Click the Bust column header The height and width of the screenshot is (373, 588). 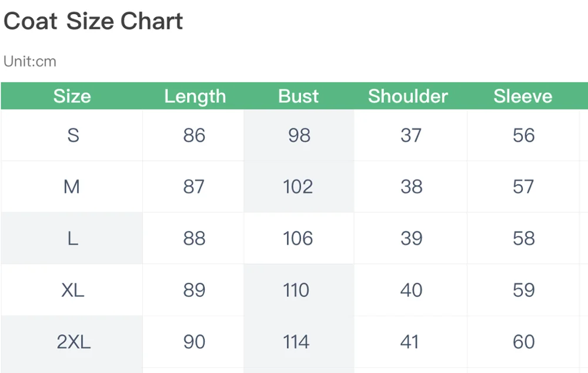coord(299,96)
